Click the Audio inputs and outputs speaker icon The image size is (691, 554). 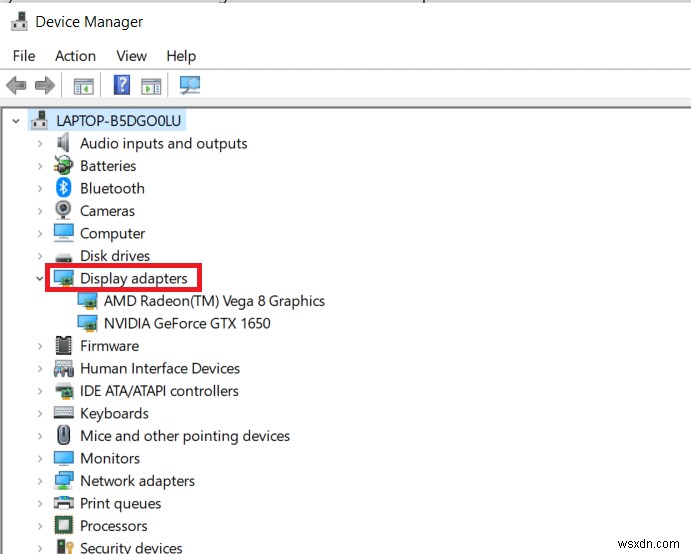click(x=64, y=143)
